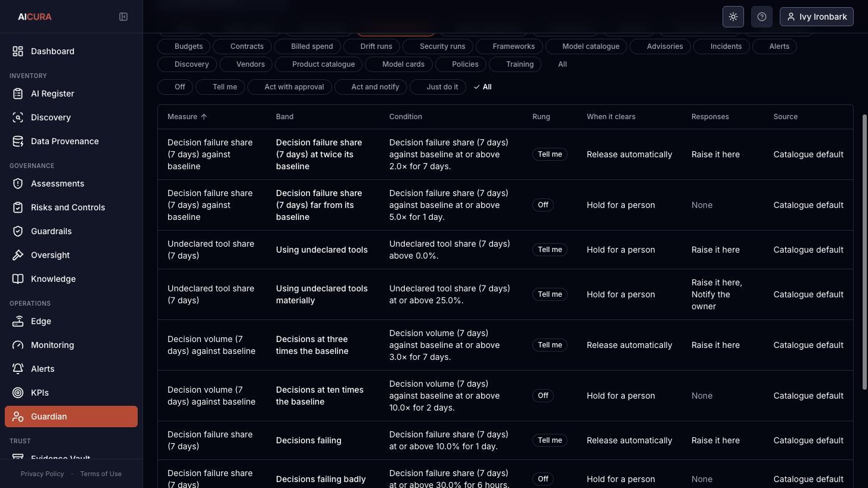Click the user avatar icon by Ivy Ironbark

tap(791, 17)
